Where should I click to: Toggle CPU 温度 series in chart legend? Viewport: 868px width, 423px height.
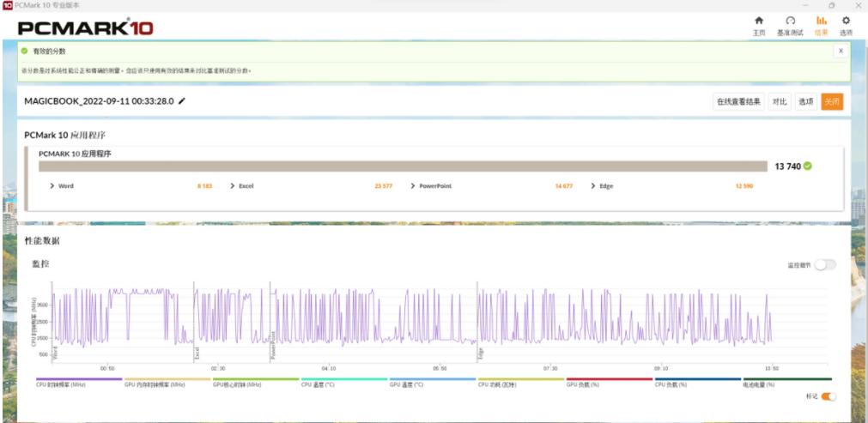pyautogui.click(x=318, y=384)
